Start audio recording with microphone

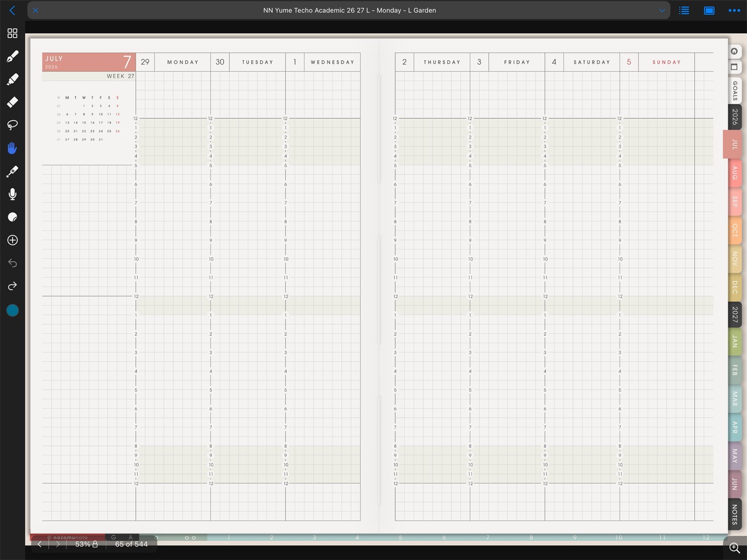coord(13,194)
